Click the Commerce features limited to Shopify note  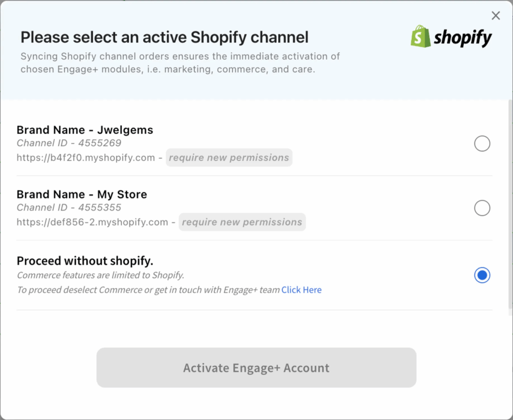(x=100, y=275)
